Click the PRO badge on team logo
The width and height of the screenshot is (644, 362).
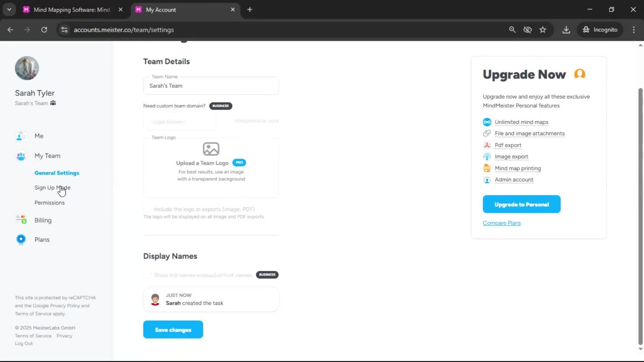click(239, 163)
